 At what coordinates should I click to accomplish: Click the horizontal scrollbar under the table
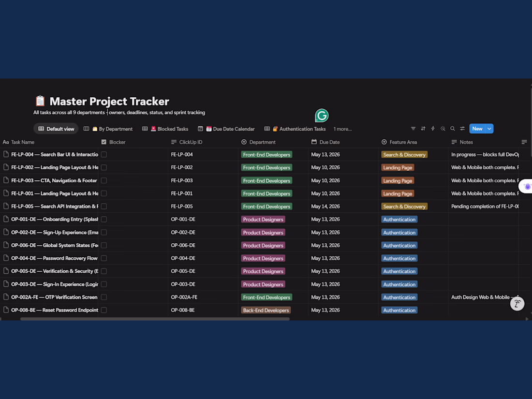(155, 319)
